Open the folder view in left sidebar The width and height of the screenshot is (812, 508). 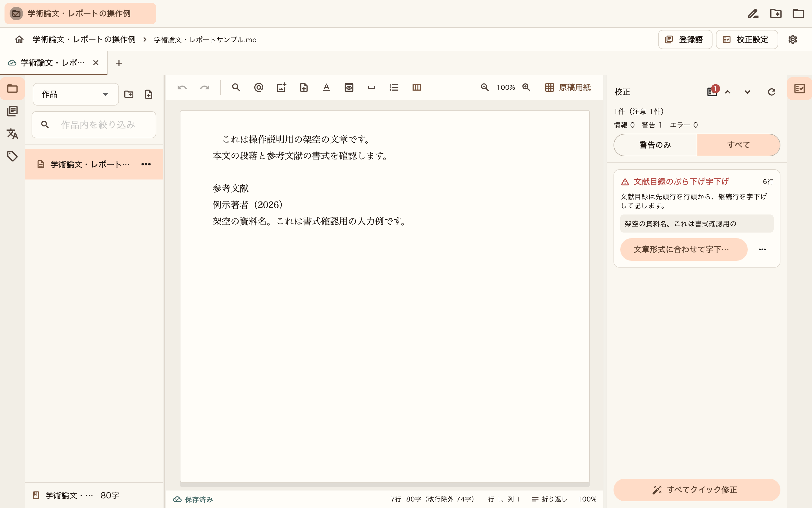12,89
